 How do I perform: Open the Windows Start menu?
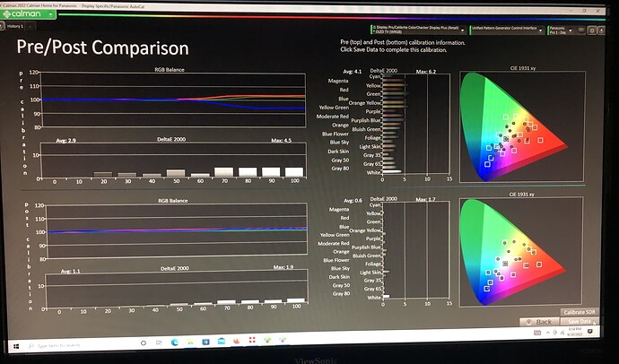16,346
